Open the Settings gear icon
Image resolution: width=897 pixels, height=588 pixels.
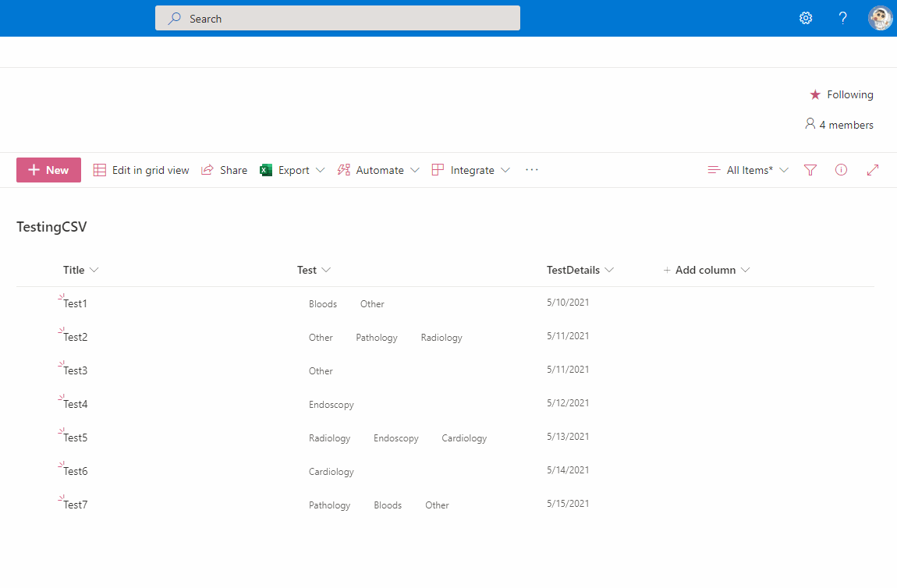click(x=806, y=18)
